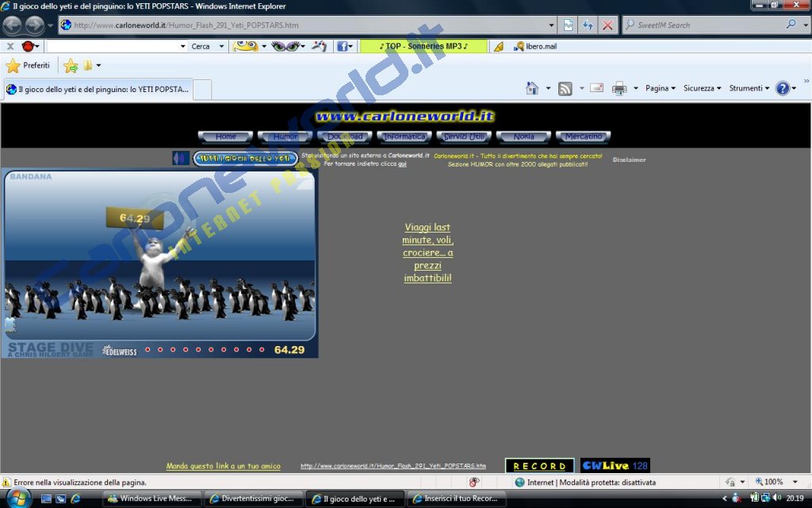Click the highlighter pencil toolbar icon

[x=499, y=46]
